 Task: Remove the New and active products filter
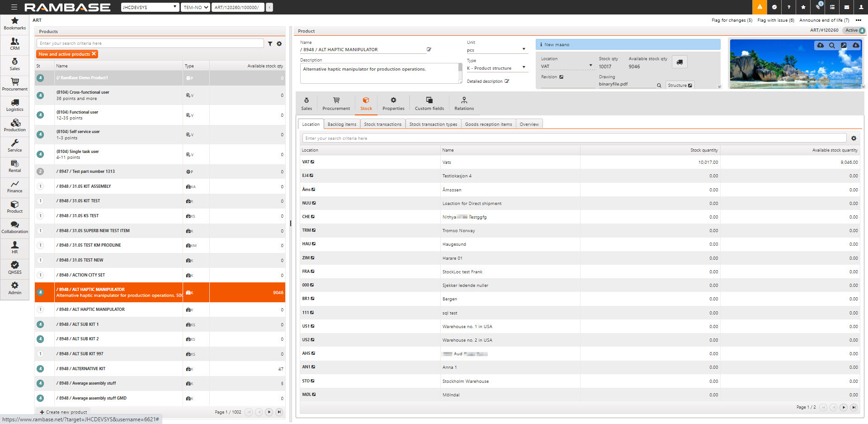coord(94,54)
